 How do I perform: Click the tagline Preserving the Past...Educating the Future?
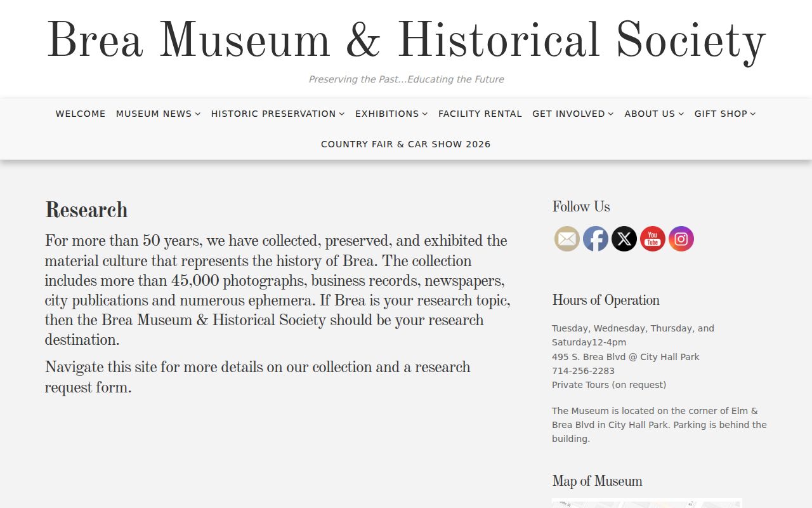pos(406,79)
